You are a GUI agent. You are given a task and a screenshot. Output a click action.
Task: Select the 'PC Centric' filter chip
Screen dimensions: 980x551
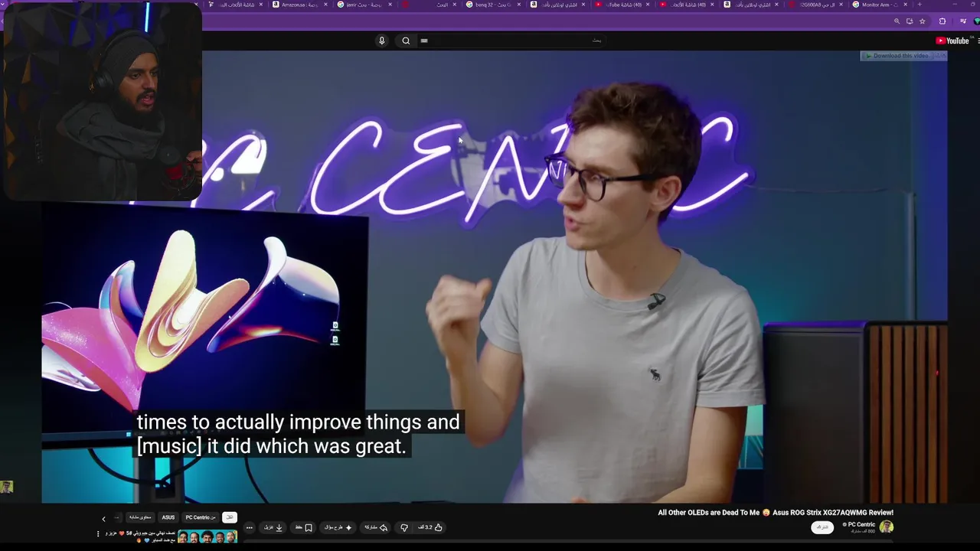tap(201, 517)
